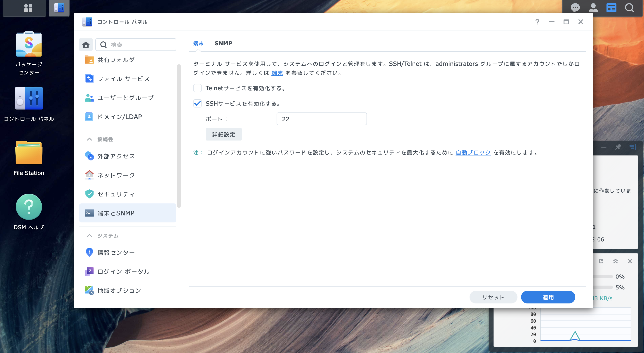Minimize the Control Panel window

click(x=552, y=22)
